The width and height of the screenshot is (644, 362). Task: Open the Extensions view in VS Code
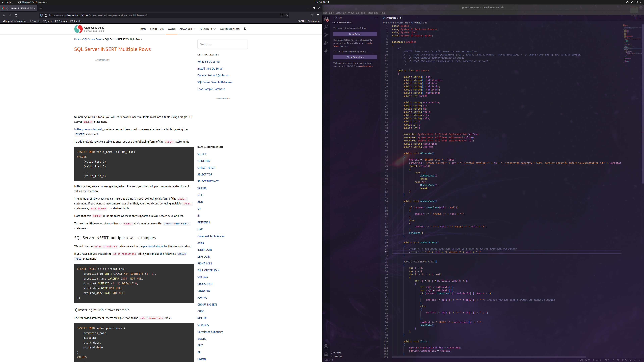click(326, 51)
